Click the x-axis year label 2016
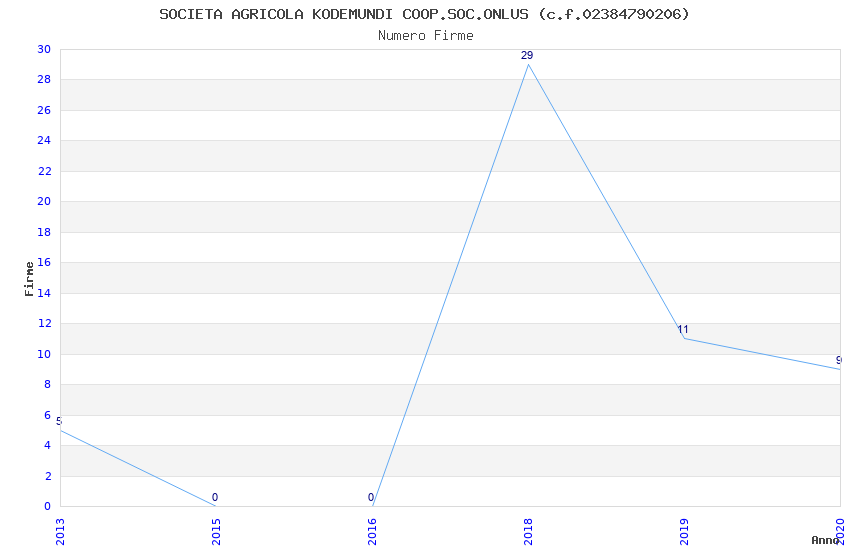This screenshot has height=550, width=850. click(372, 532)
